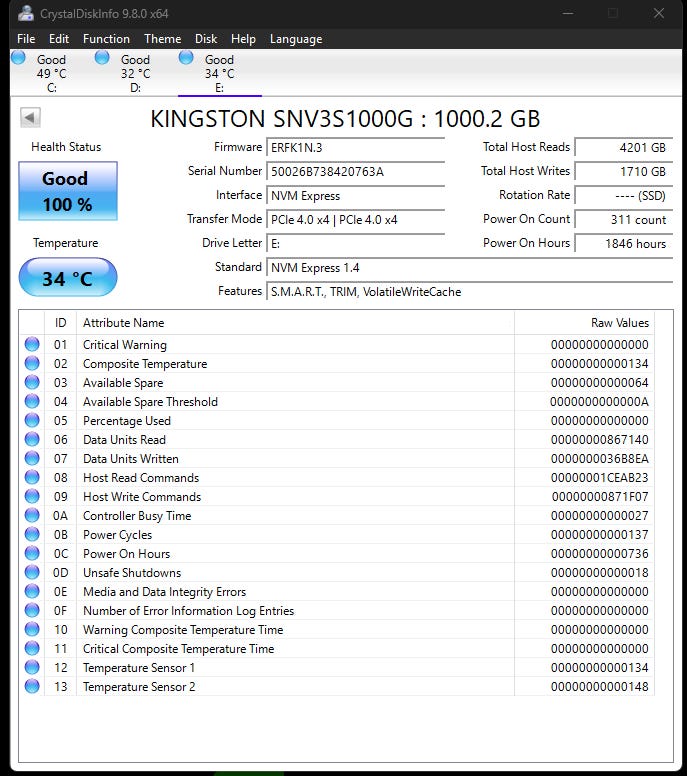
Task: Select Warning Composite Temperature Time row
Action: [x=337, y=630]
